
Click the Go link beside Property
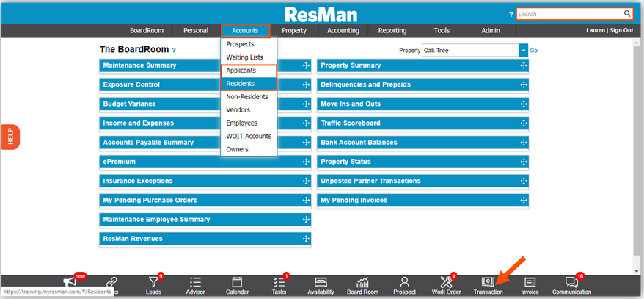pos(533,51)
